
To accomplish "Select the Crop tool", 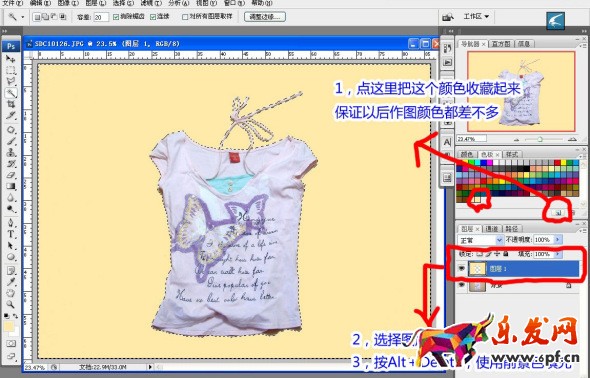I will coord(11,104).
